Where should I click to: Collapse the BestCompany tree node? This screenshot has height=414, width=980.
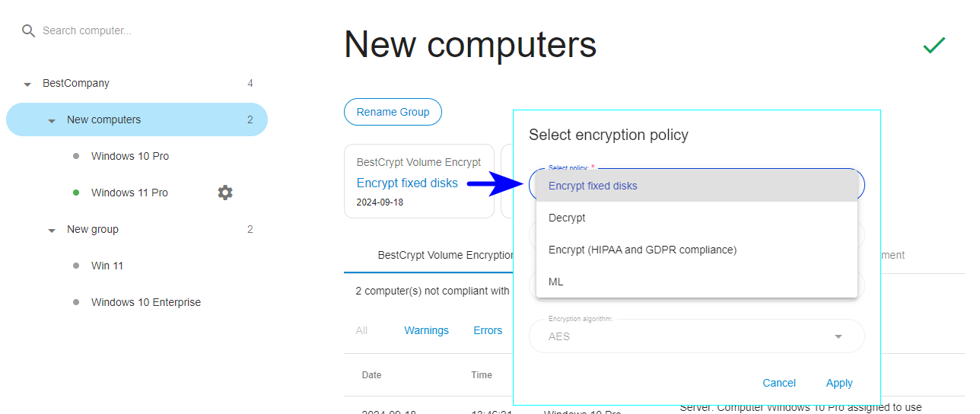point(27,84)
